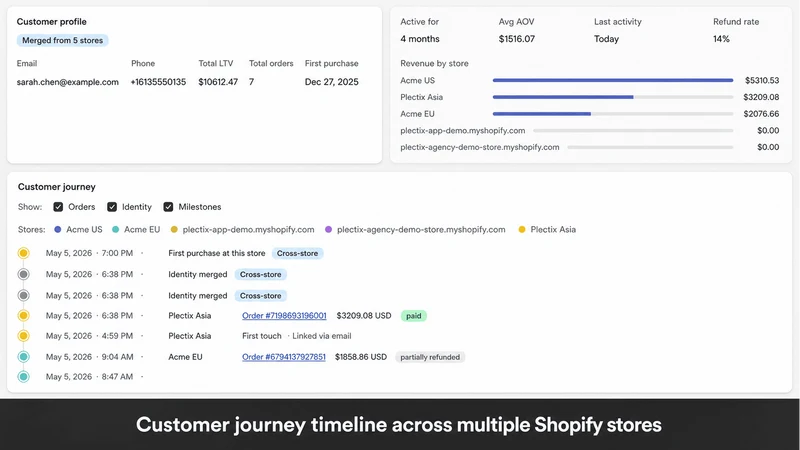
Task: Click the plectix-app-demo revenue bar
Action: tap(633, 131)
